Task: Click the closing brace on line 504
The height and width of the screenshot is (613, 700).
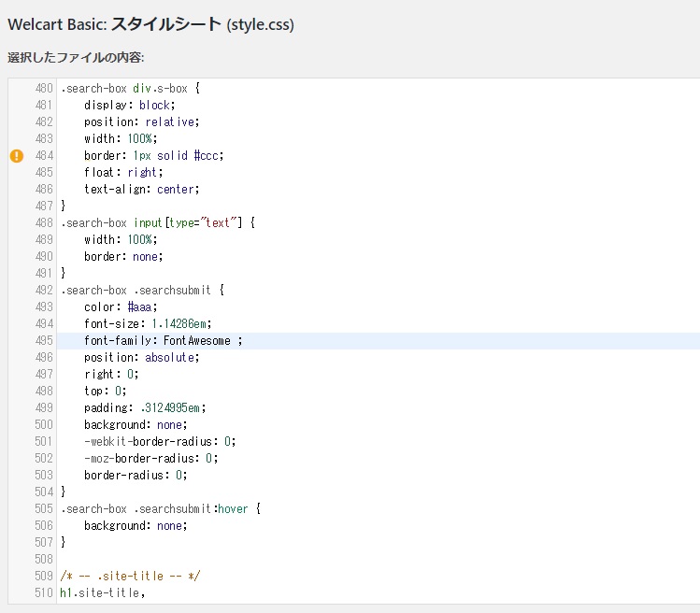Action: [63, 492]
